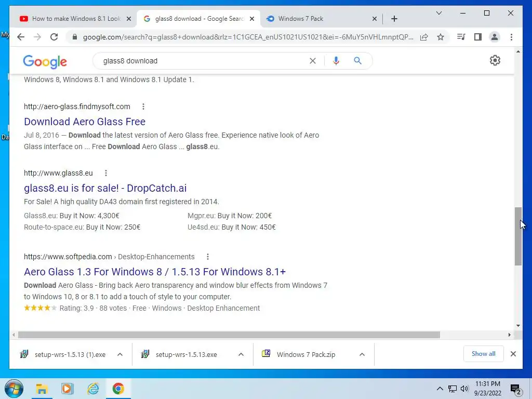This screenshot has width=532, height=399.
Task: Open Aero Glass 1.3 For Windows 8 result
Action: click(155, 272)
